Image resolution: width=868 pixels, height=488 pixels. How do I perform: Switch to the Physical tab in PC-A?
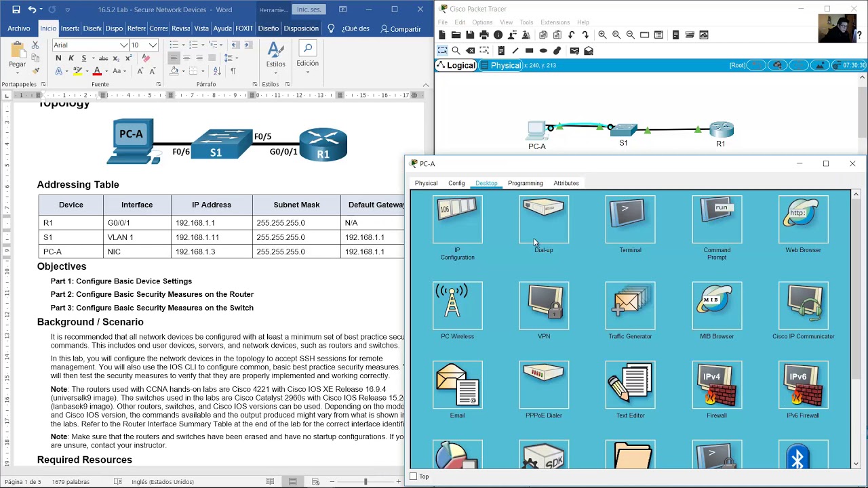[426, 183]
